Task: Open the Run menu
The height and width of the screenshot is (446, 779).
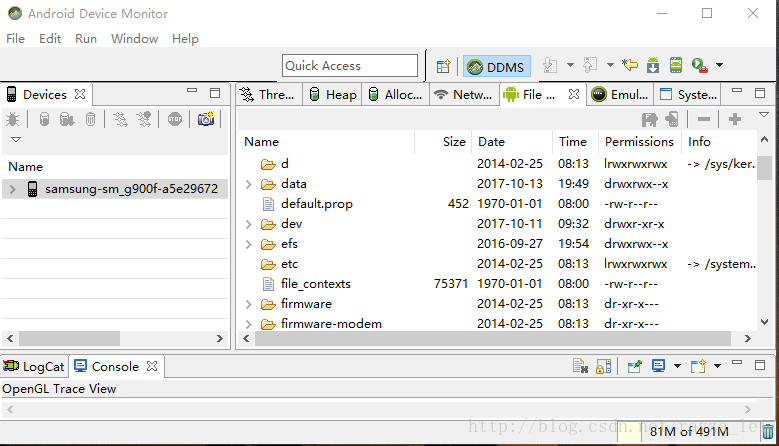Action: coord(86,39)
